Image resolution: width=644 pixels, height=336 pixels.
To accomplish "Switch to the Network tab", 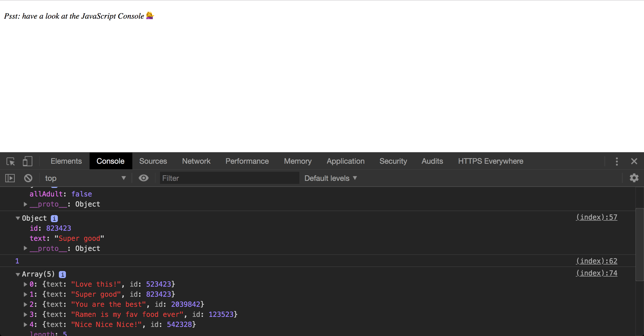I will coord(196,161).
